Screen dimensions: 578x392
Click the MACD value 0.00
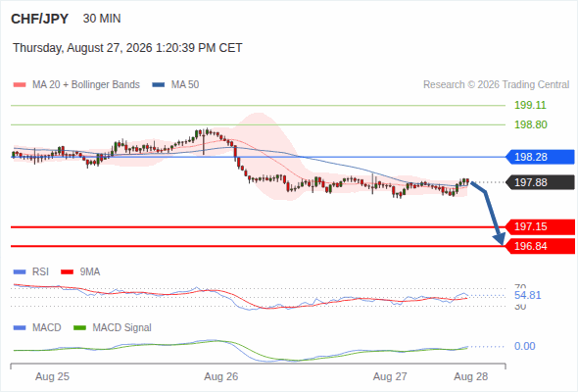coord(525,346)
